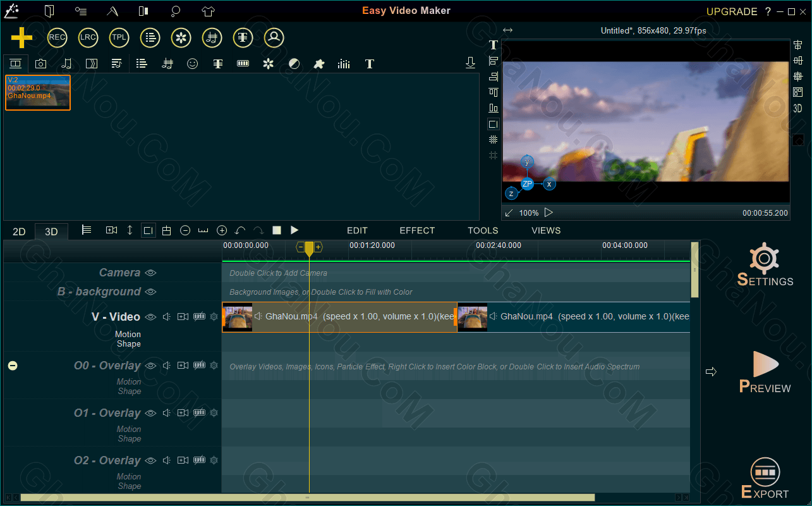
Task: Switch to the 3D timeline tab
Action: pyautogui.click(x=51, y=231)
